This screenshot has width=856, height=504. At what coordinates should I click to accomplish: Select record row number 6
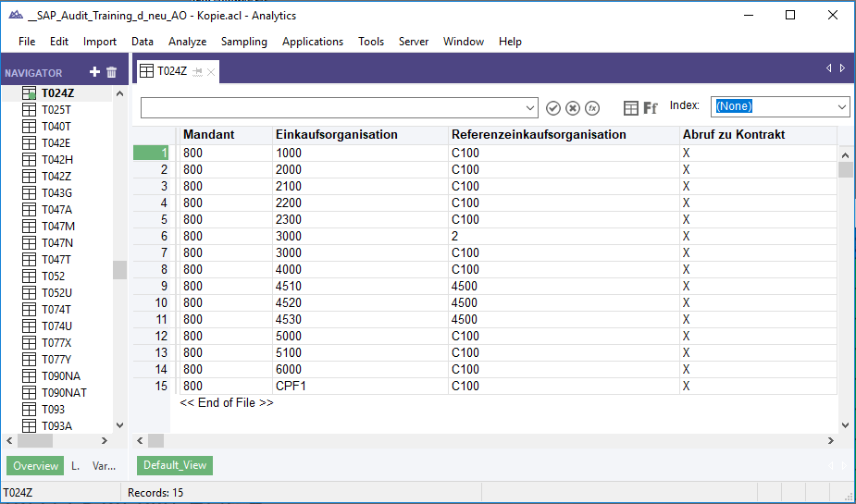(x=153, y=236)
